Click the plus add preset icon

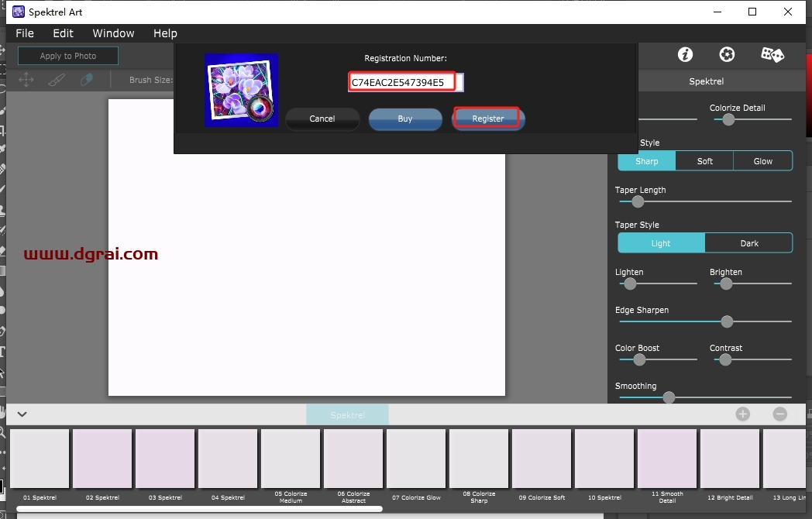tap(742, 414)
